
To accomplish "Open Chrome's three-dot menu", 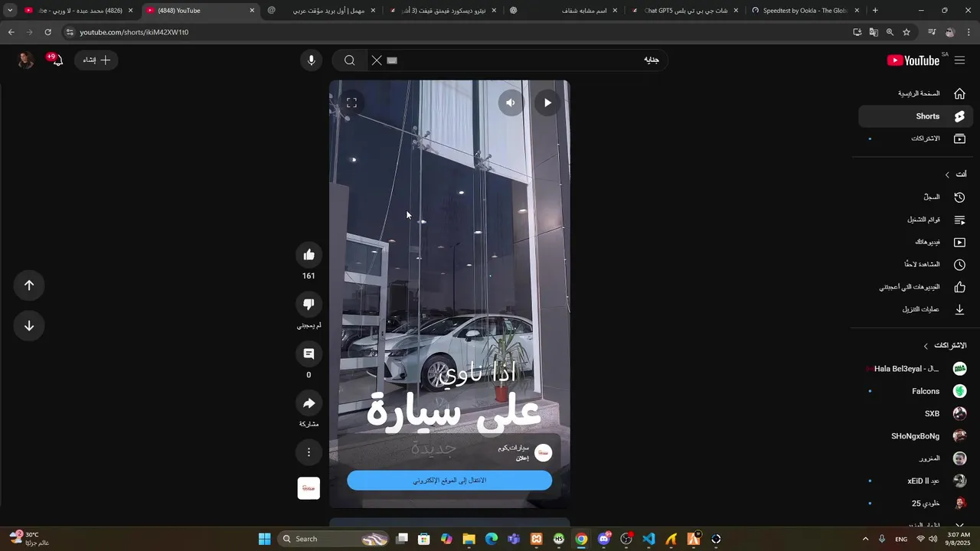I will point(969,32).
